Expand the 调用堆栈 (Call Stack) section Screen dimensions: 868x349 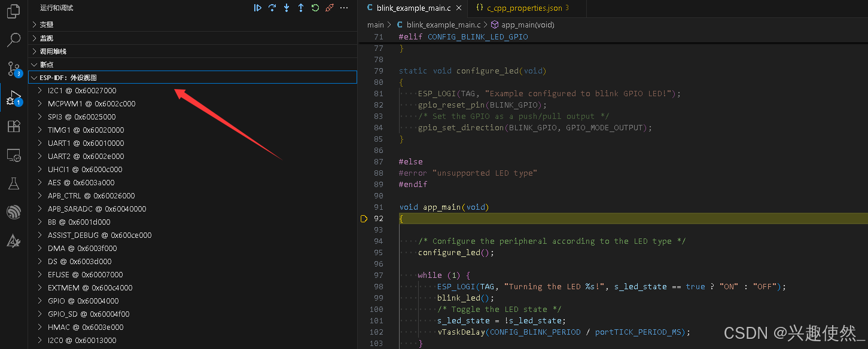pyautogui.click(x=193, y=51)
